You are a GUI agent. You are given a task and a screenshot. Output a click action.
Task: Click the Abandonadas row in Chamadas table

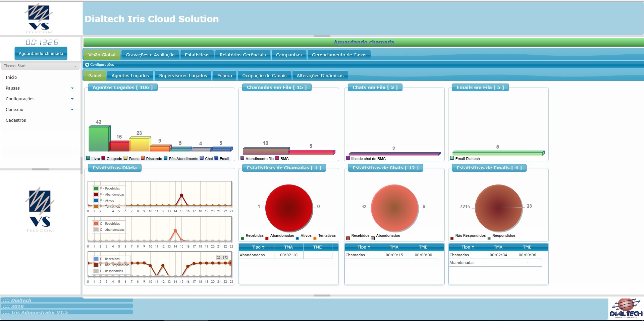285,255
